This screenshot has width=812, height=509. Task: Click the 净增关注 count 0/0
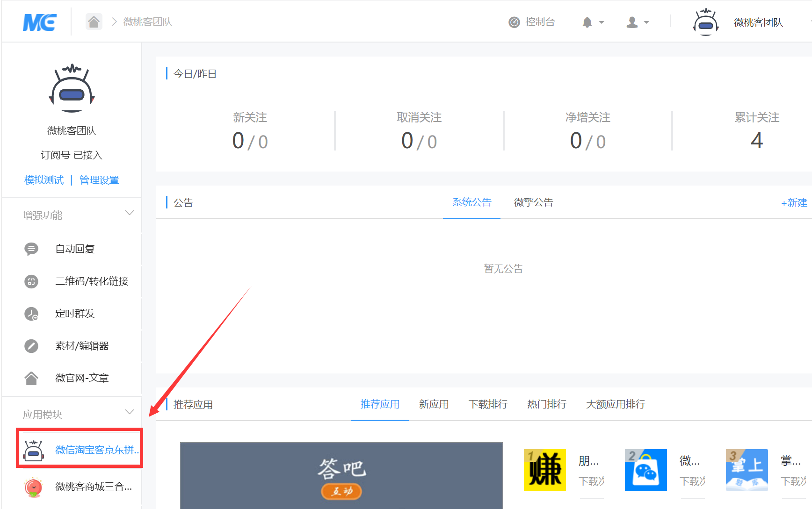588,141
